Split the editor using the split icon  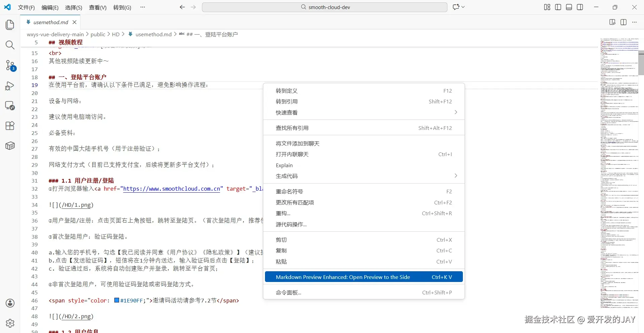[624, 22]
